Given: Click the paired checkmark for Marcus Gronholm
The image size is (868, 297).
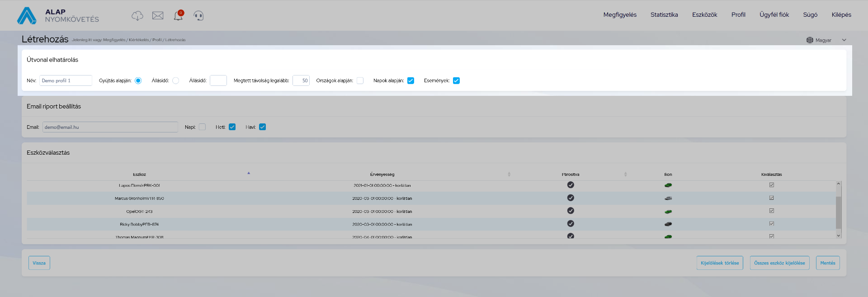Looking at the screenshot, I should [571, 198].
